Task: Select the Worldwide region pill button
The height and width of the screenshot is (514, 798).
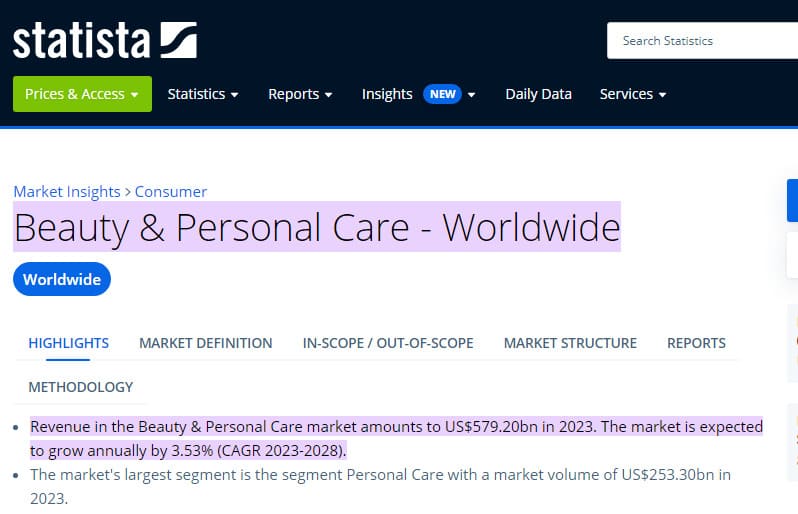Action: coord(62,279)
